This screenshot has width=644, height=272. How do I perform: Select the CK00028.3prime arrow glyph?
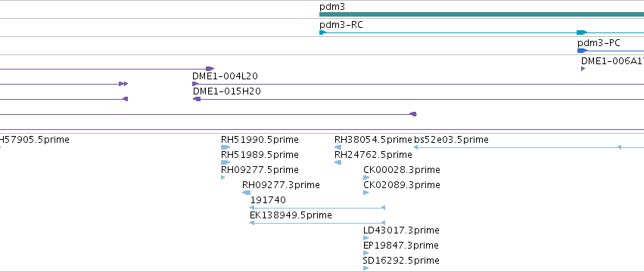pos(366,178)
